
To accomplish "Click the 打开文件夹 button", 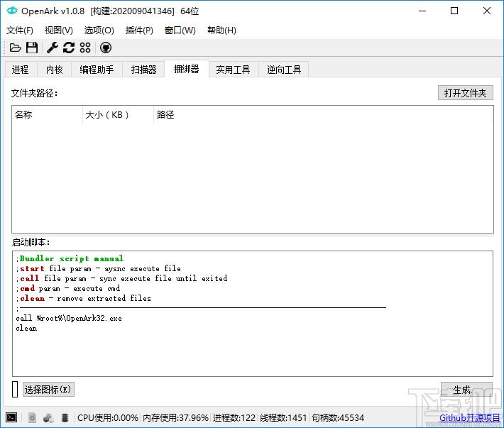I will (x=465, y=93).
